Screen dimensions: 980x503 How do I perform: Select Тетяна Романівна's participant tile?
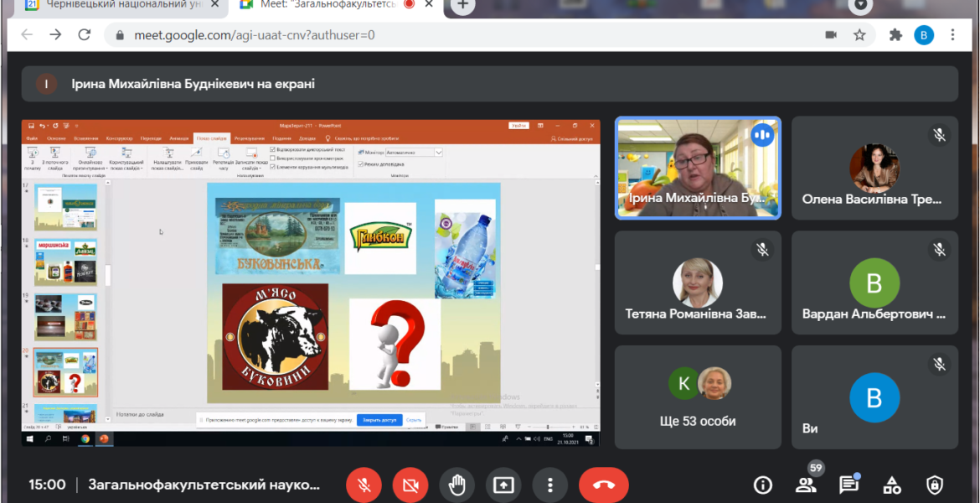point(698,283)
